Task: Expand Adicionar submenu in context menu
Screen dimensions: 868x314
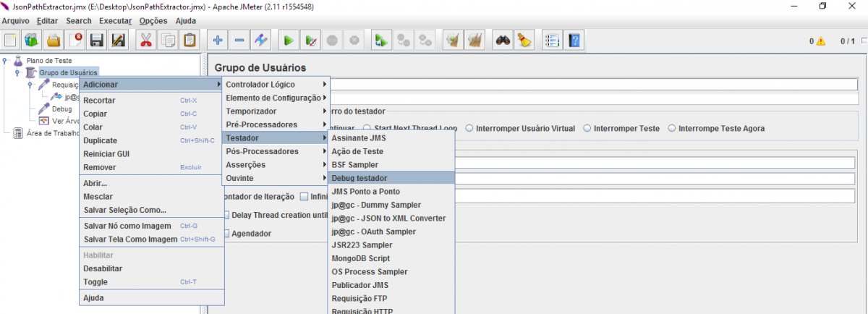Action: (152, 85)
